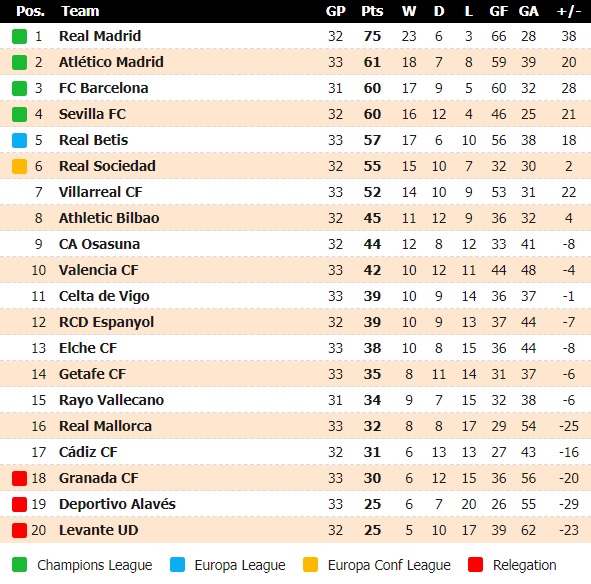Image resolution: width=591 pixels, height=584 pixels.
Task: Click the orange Europa Conf League legend square
Action: pos(310,565)
